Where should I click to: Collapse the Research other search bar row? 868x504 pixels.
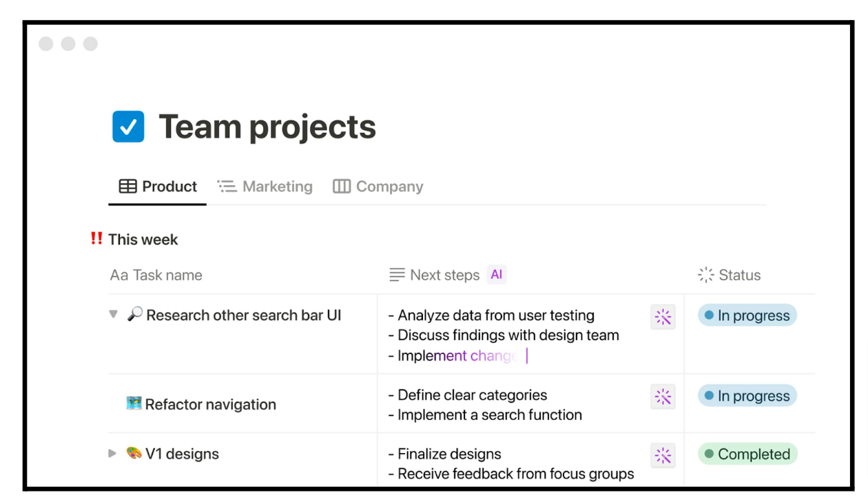(114, 315)
